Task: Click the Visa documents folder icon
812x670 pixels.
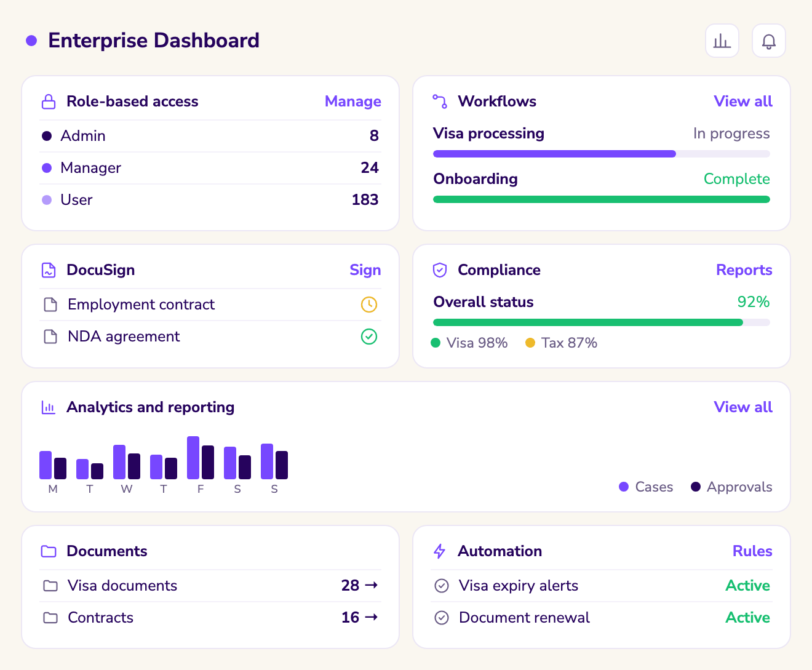Action: click(50, 586)
